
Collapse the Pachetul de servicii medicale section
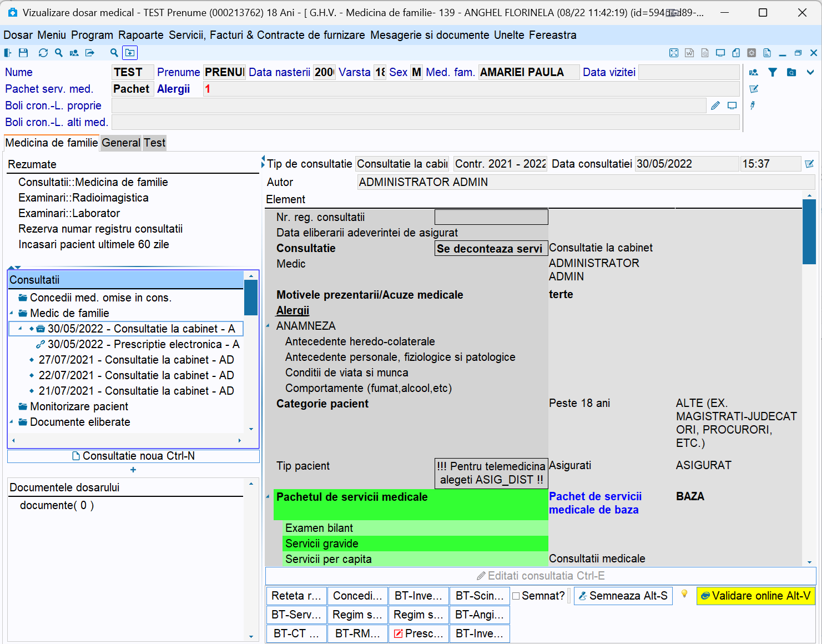[x=268, y=497]
